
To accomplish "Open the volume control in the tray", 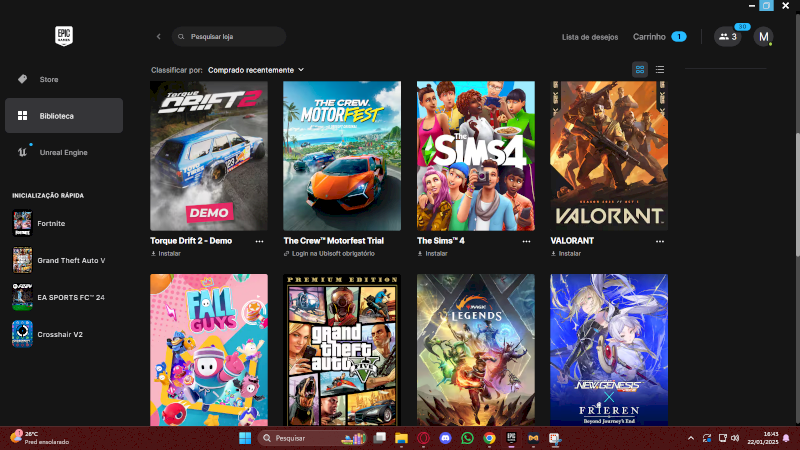I will (735, 438).
